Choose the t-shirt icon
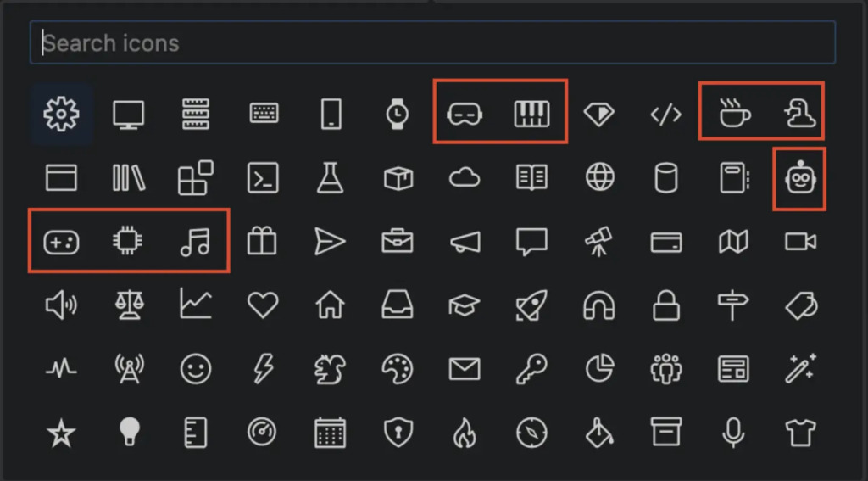 click(799, 433)
